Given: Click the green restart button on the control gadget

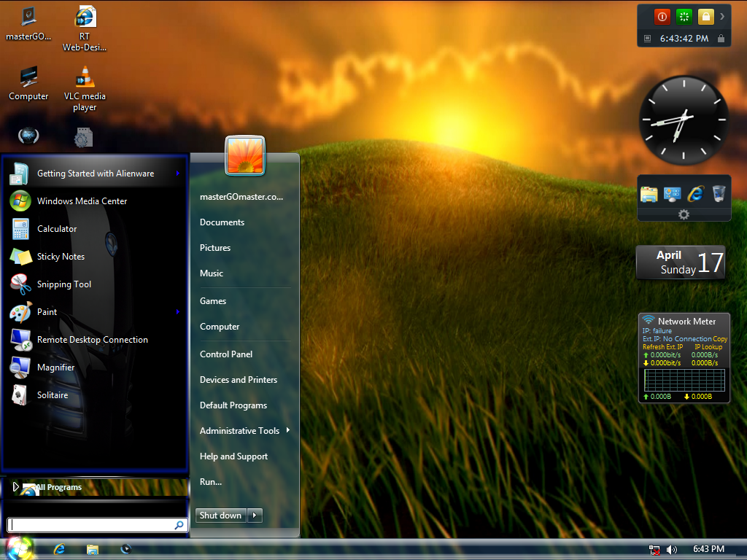Looking at the screenshot, I should tap(684, 17).
